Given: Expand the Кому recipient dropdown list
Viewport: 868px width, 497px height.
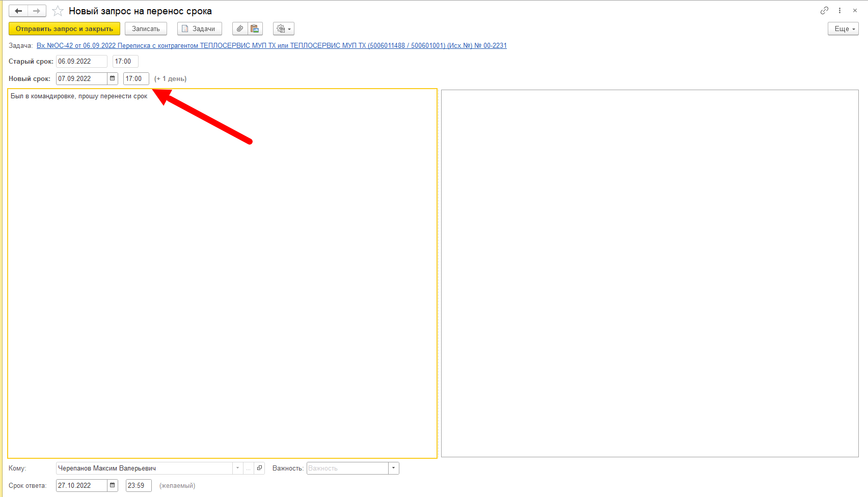Looking at the screenshot, I should (237, 468).
